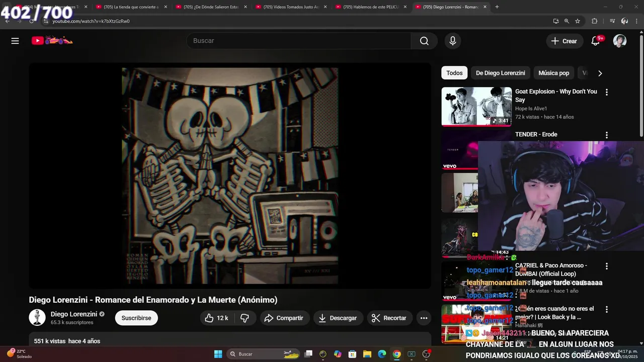Viewport: 644px width, 362px height.
Task: Open the YouTube account avatar menu
Action: [x=620, y=41]
